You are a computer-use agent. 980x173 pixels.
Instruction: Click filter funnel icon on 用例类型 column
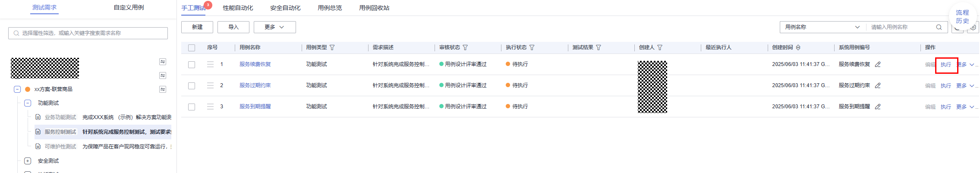click(x=332, y=47)
